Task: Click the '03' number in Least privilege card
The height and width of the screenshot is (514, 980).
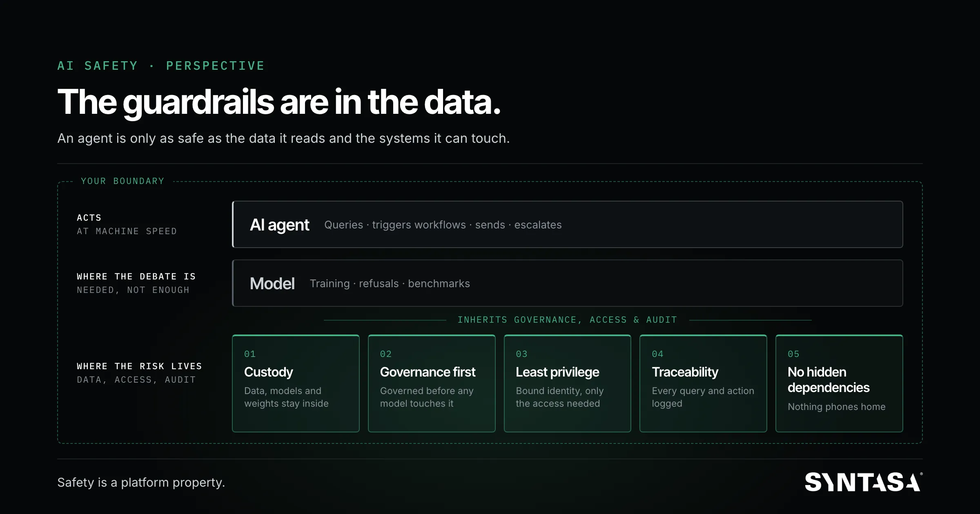Action: [x=522, y=354]
